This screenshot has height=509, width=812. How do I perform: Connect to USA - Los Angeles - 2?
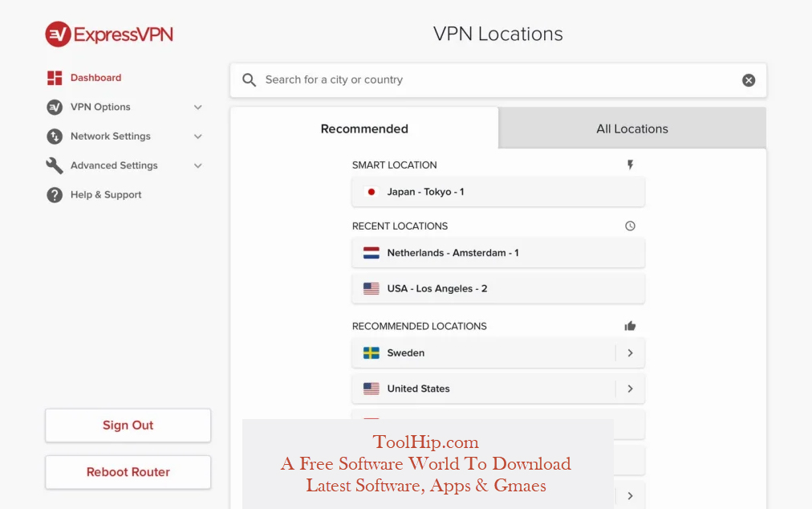(x=498, y=289)
